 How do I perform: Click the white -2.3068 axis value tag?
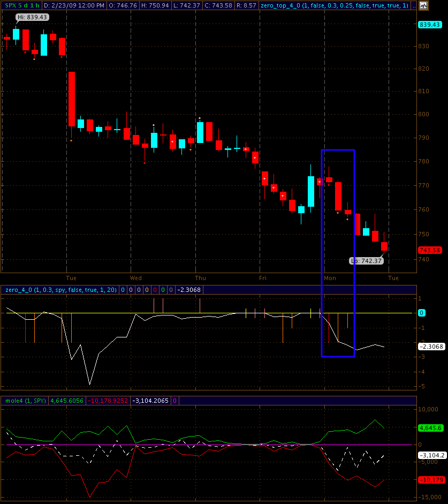[x=431, y=347]
